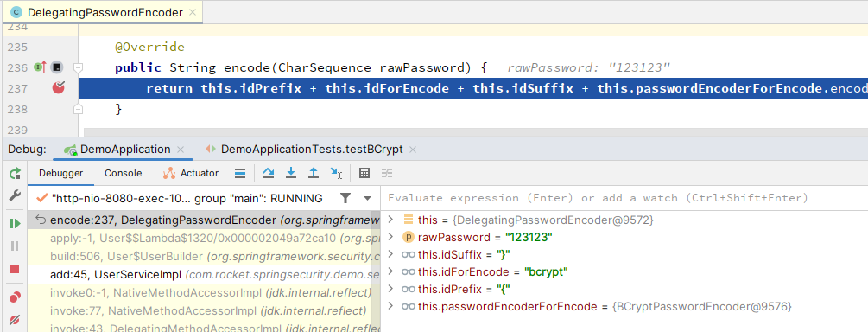This screenshot has height=332, width=868.
Task: Expand the this.idPrefix watch
Action: coord(391,289)
